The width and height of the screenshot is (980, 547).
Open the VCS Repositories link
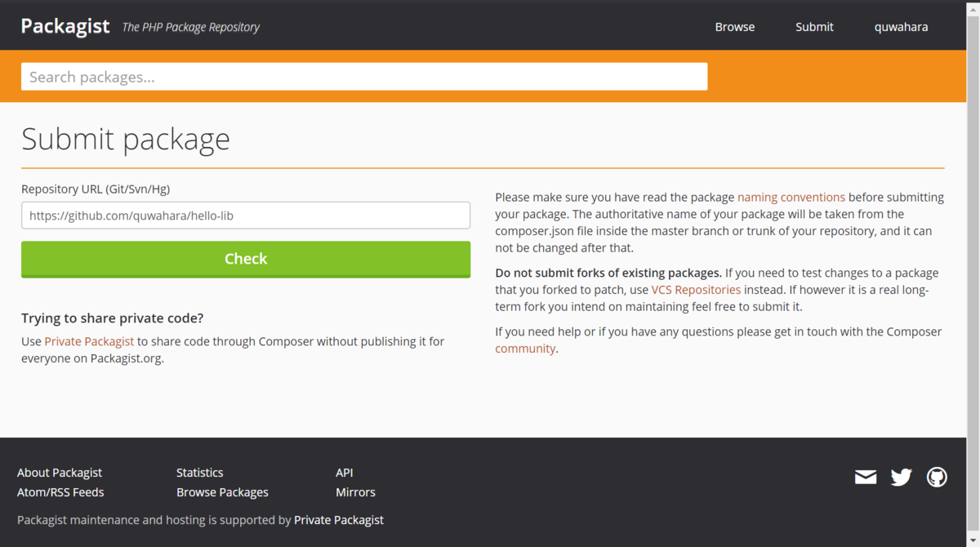tap(696, 289)
